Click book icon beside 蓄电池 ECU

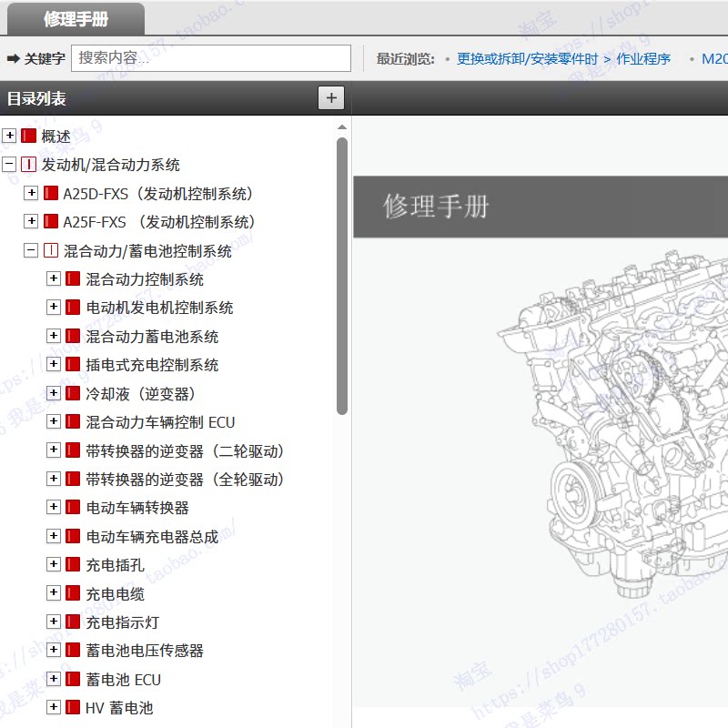(73, 679)
